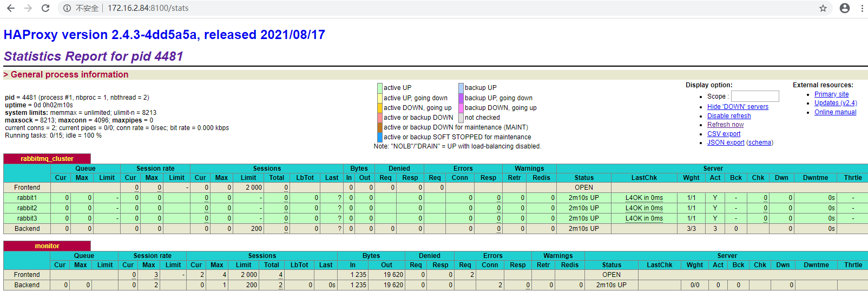The image size is (868, 297).
Task: Click rabbitmq_cluster Backend 3/3 weight value
Action: click(691, 229)
